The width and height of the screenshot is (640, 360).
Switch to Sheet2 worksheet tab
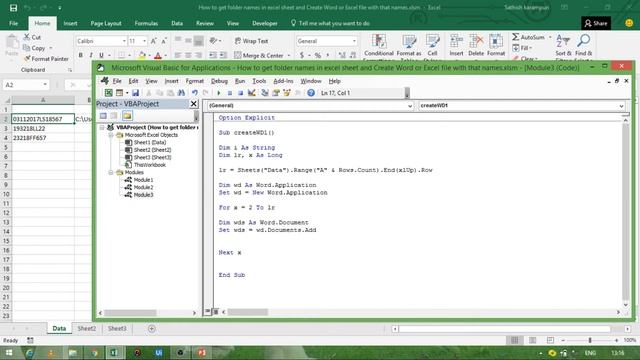(87, 329)
